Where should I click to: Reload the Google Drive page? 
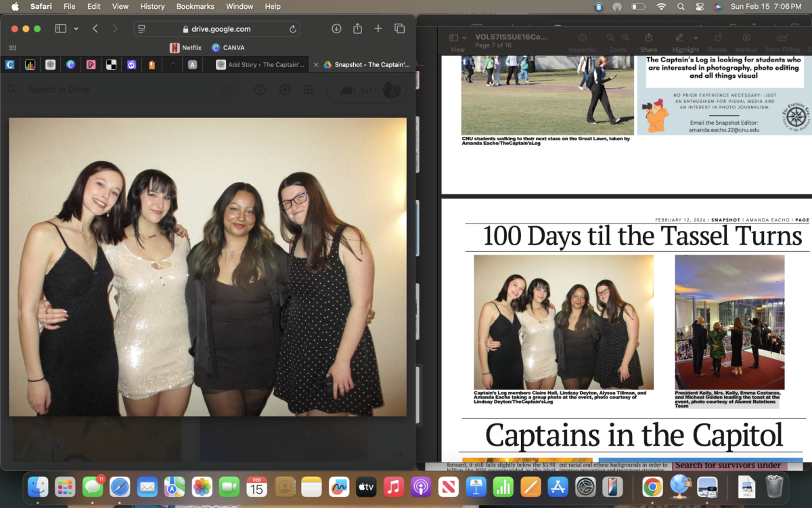(x=292, y=29)
